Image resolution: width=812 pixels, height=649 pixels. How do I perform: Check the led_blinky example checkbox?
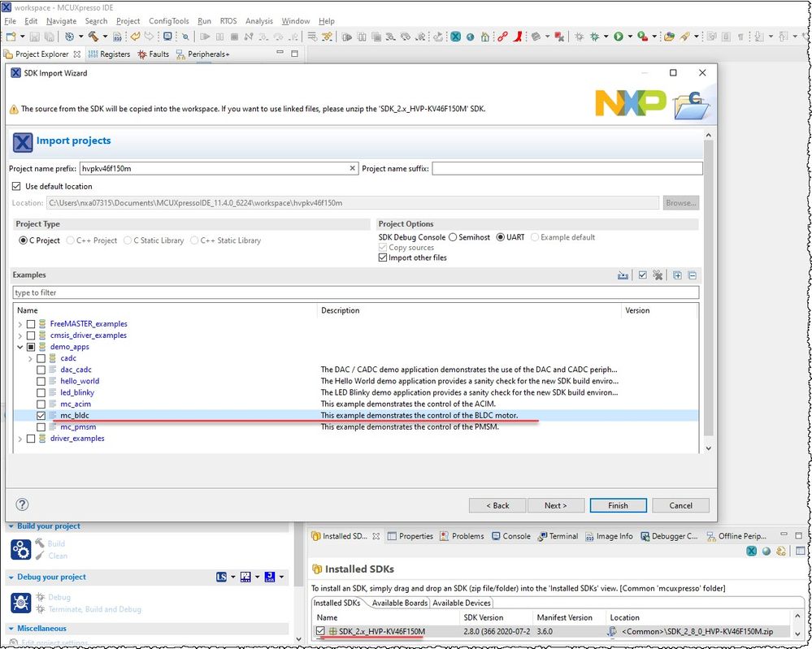[41, 393]
